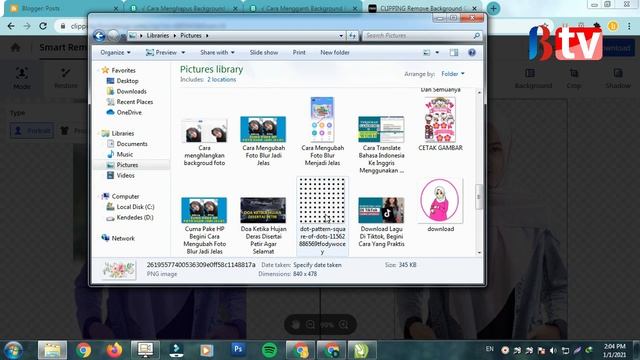The width and height of the screenshot is (640, 360).
Task: Click the file list vertical scrollbar
Action: pyautogui.click(x=479, y=196)
